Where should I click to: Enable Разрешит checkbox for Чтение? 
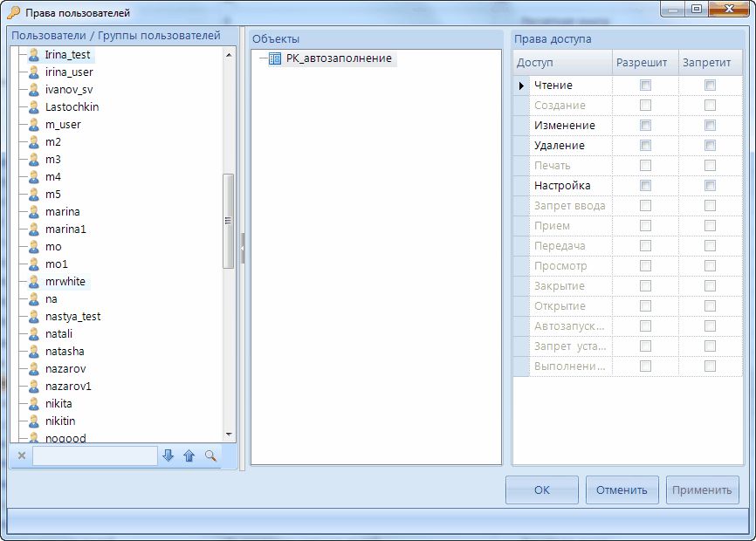(x=645, y=86)
